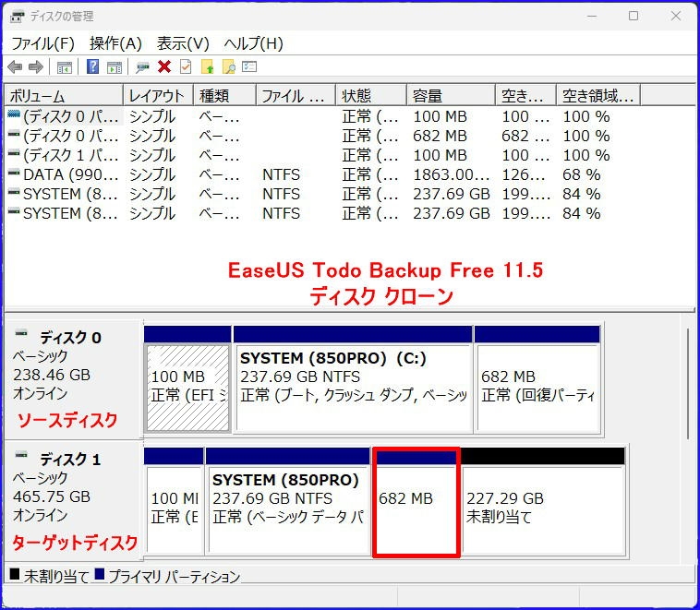This screenshot has width=700, height=610.
Task: Sort by the レイアウト column header
Action: click(158, 95)
